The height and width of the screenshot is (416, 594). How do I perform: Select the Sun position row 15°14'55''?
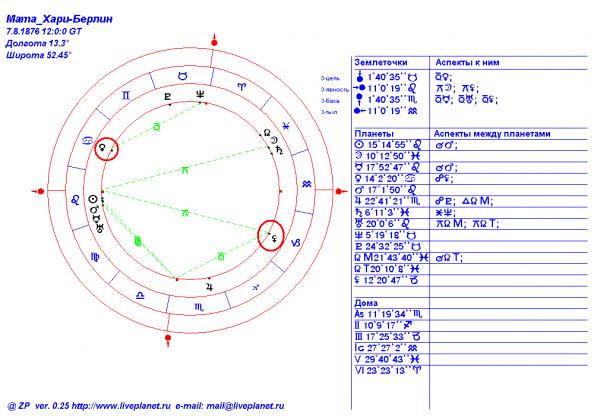388,145
